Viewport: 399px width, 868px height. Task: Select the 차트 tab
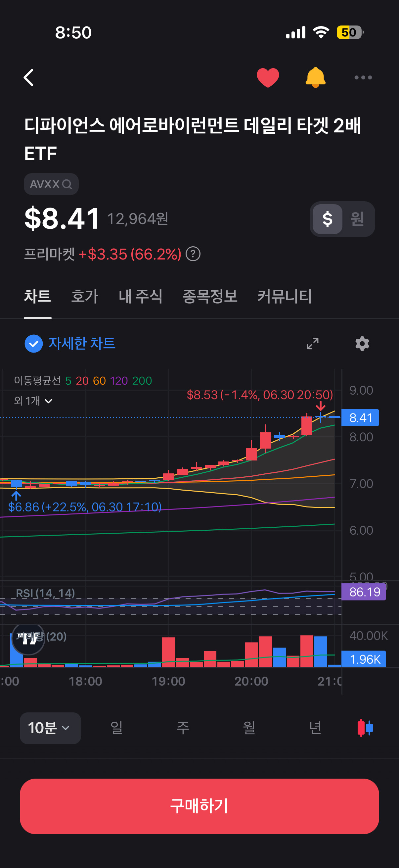click(37, 296)
